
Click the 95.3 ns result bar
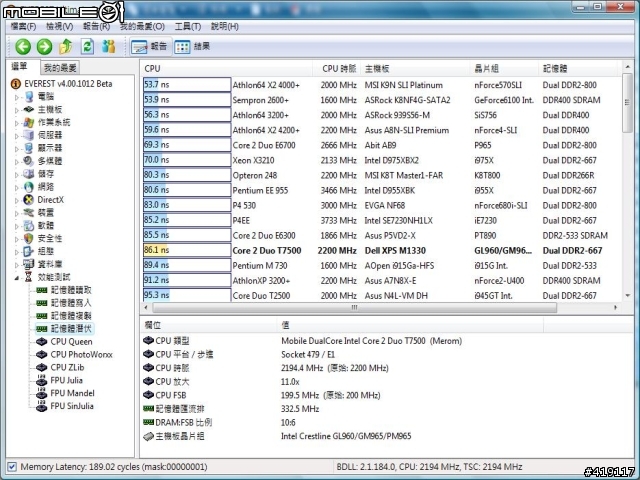point(187,295)
